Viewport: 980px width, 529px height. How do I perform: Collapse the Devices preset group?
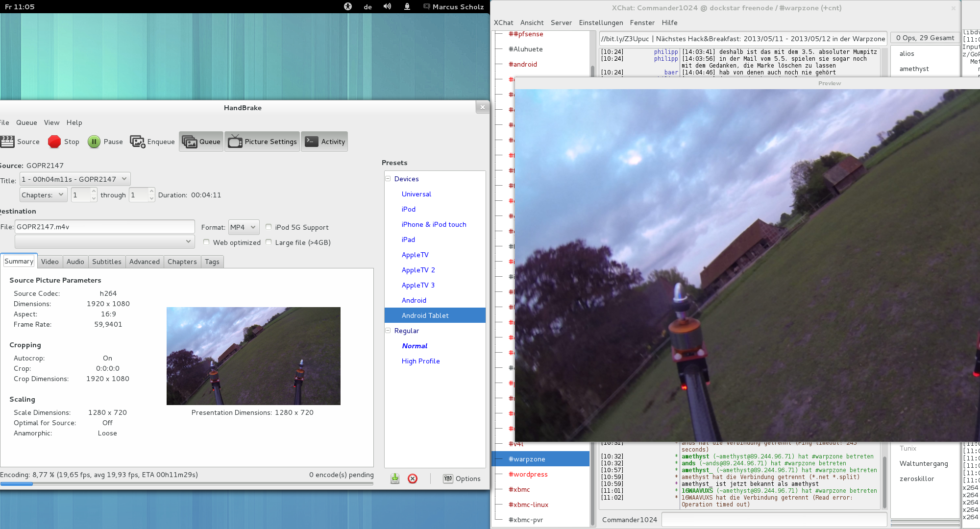pyautogui.click(x=388, y=179)
